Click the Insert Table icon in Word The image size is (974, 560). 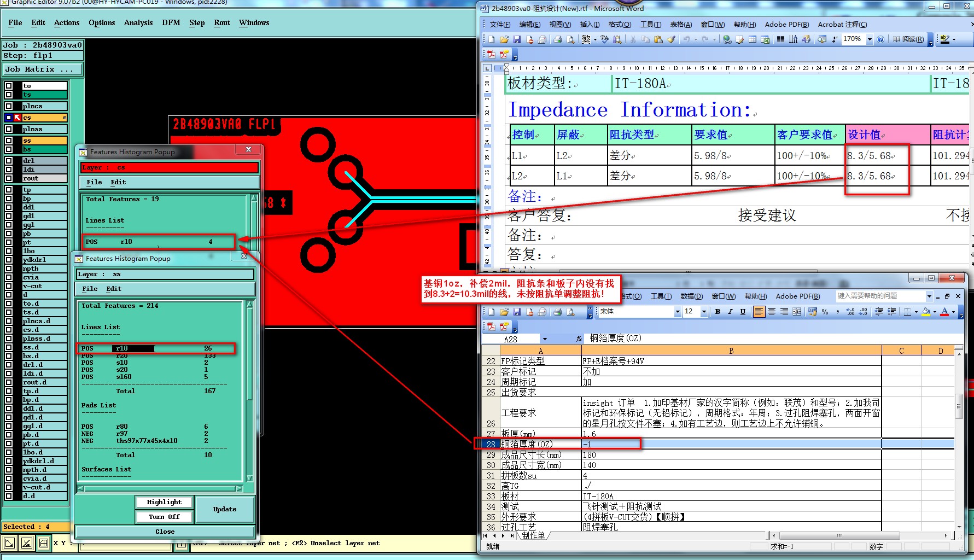click(753, 39)
